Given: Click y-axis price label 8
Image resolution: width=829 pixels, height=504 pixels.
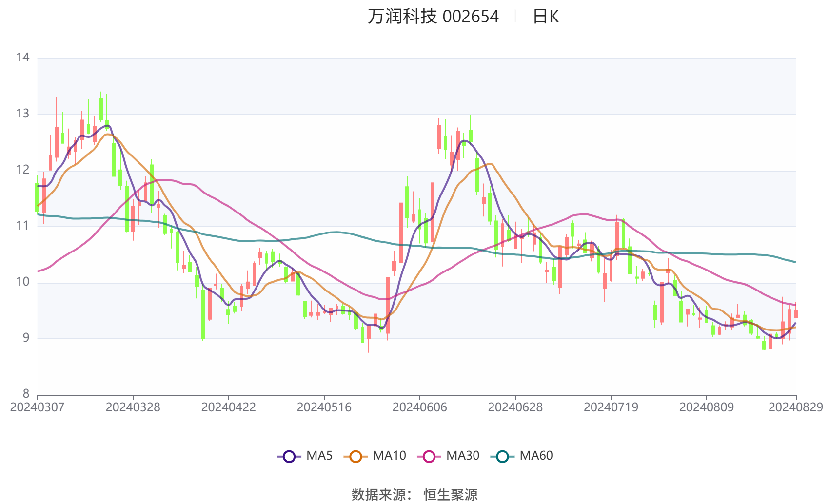Looking at the screenshot, I should [26, 394].
